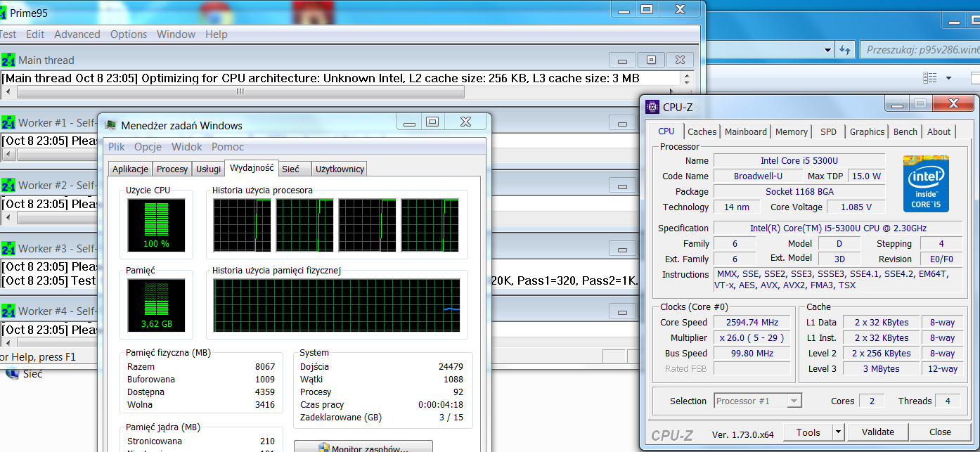Open the Options menu in Prime95
This screenshot has height=452, width=980.
coord(129,34)
